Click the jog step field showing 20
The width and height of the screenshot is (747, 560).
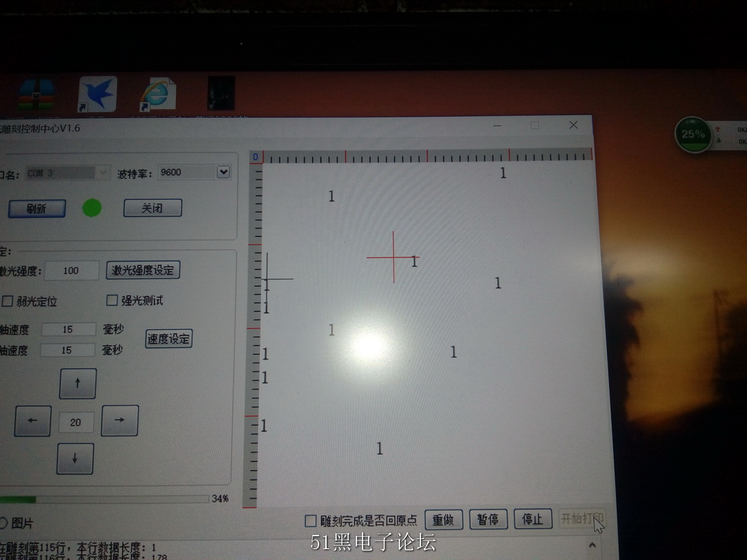75,422
